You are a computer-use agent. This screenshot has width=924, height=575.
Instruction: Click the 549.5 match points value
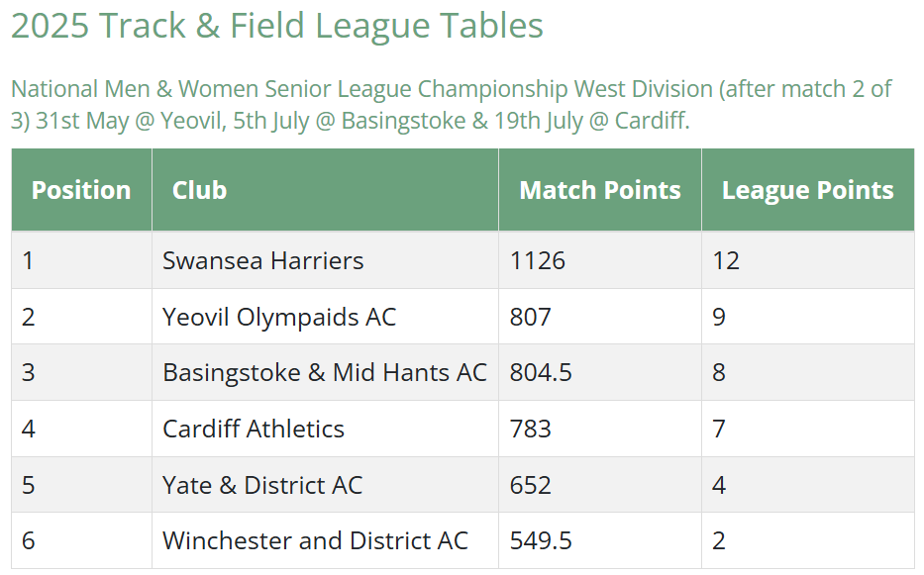pos(541,540)
